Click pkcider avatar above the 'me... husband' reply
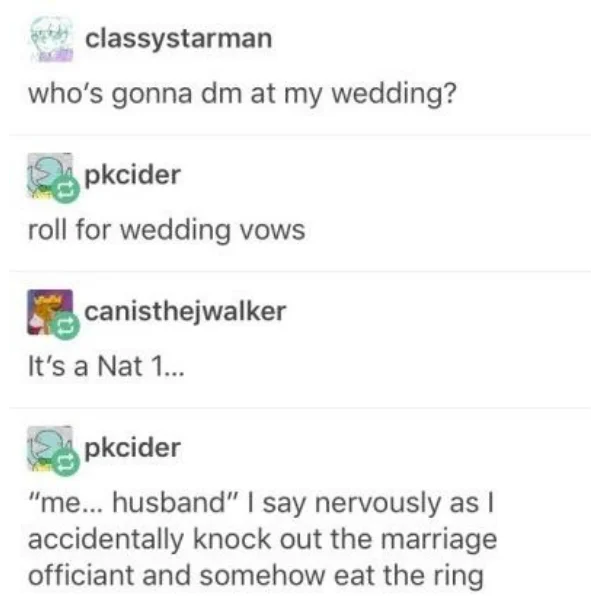 50,448
